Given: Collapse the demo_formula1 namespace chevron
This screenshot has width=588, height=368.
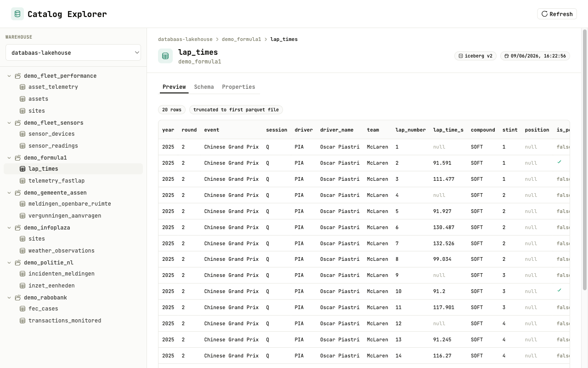Looking at the screenshot, I should (x=9, y=158).
